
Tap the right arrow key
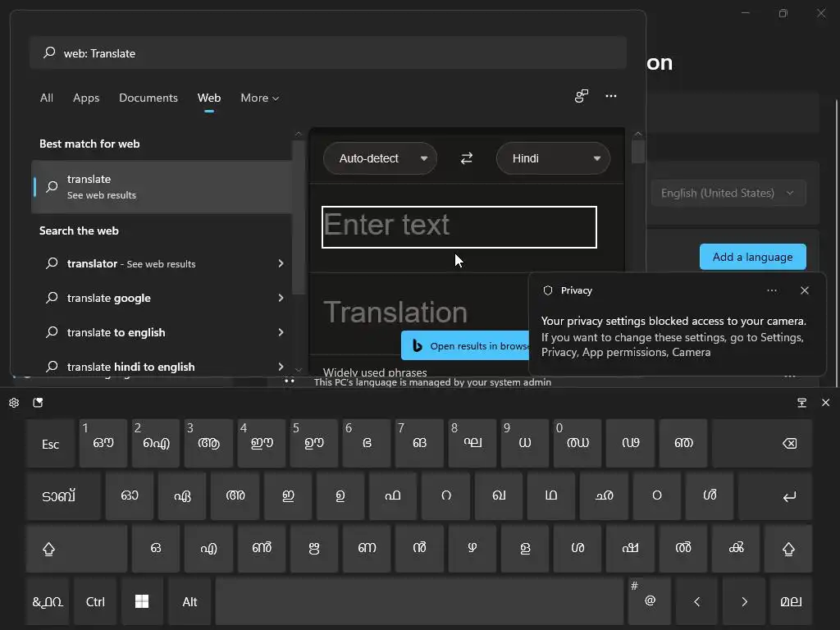click(x=744, y=601)
